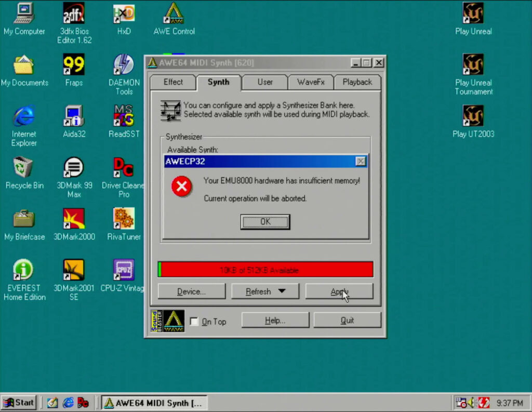Click the Device... button
Image resolution: width=532 pixels, height=412 pixels.
(x=192, y=291)
